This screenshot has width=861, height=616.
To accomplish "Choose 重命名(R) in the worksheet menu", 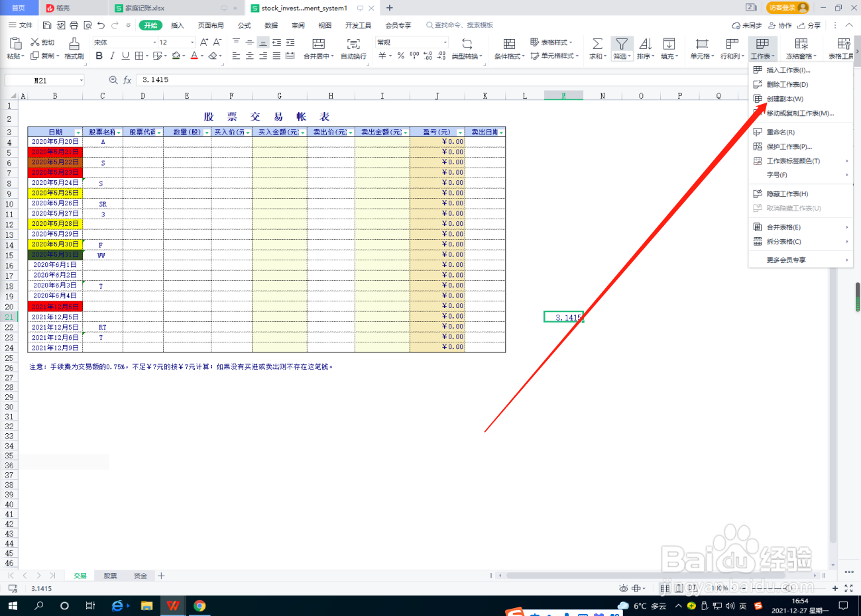I will tap(781, 132).
